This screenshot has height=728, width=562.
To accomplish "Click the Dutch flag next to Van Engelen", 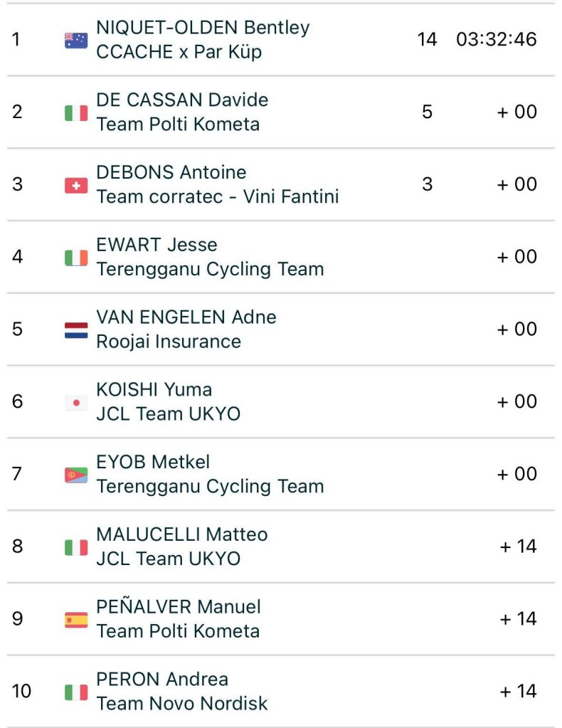I will 76,330.
